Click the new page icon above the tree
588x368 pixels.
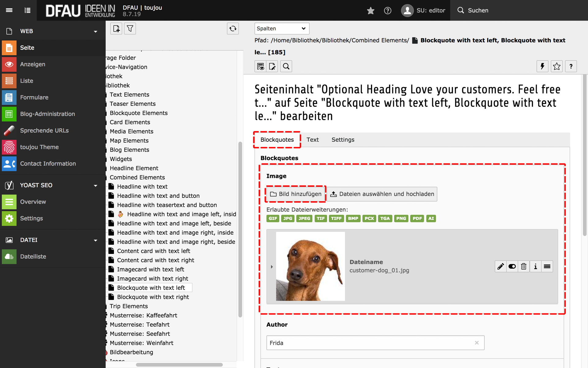coord(116,29)
